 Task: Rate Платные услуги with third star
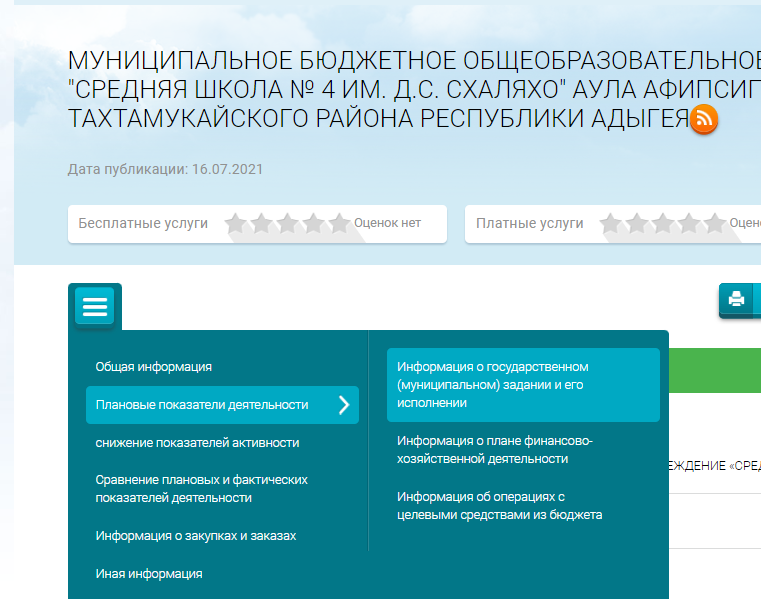point(662,223)
